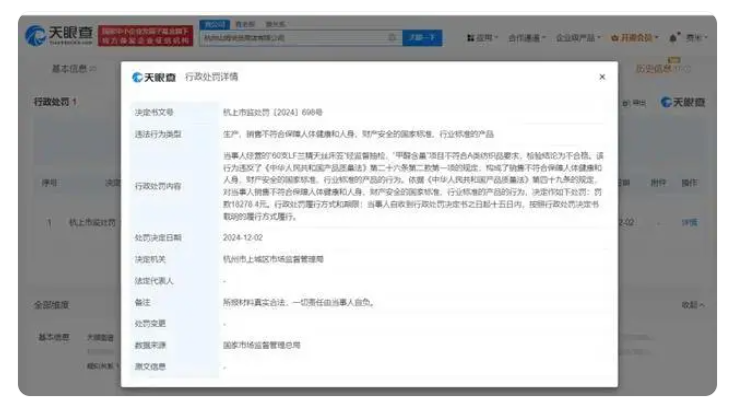
Task: Click the 行政处罚详情 dialog title
Action: pos(211,77)
